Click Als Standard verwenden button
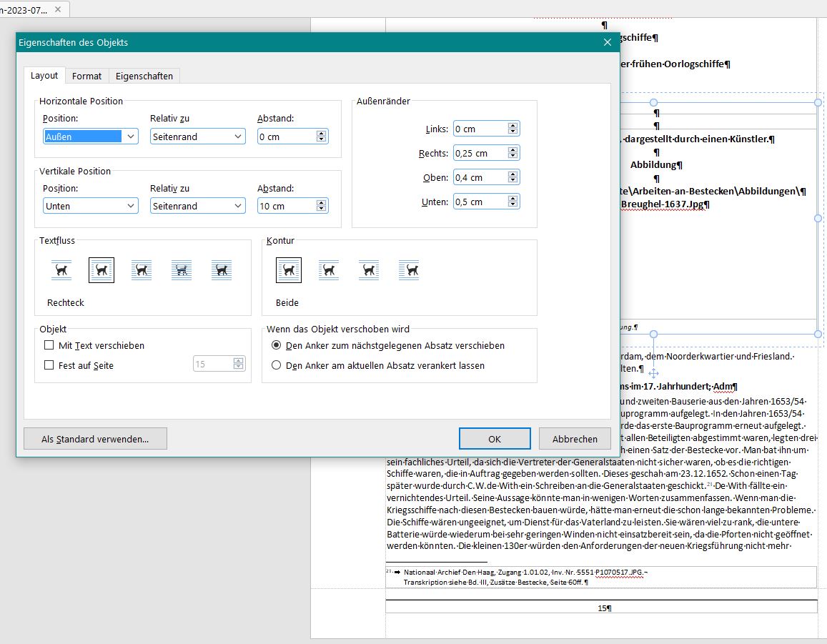This screenshot has width=827, height=644. pos(96,439)
